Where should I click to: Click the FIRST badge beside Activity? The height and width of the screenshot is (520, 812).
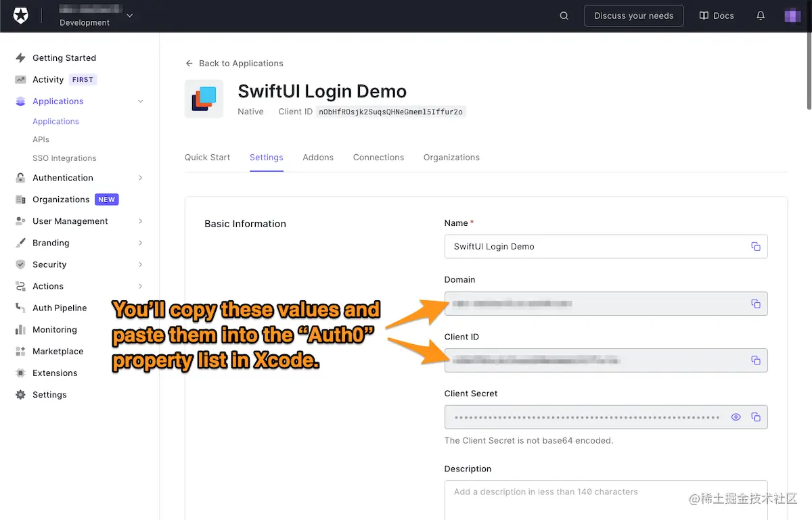pos(83,80)
